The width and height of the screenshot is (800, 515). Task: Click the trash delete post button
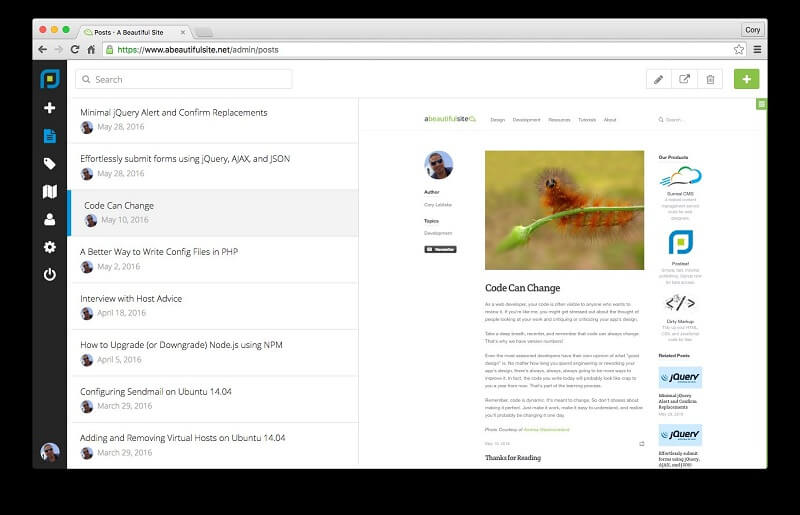pos(710,79)
